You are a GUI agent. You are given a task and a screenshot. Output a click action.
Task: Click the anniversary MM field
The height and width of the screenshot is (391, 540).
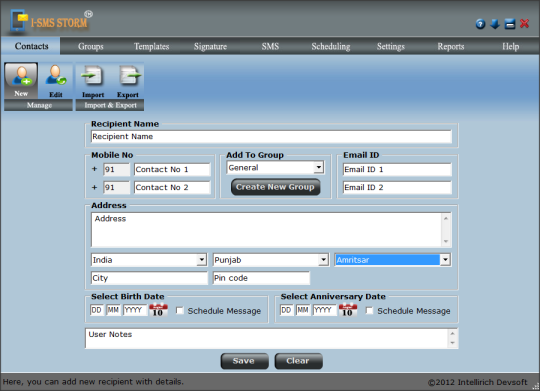coord(303,310)
